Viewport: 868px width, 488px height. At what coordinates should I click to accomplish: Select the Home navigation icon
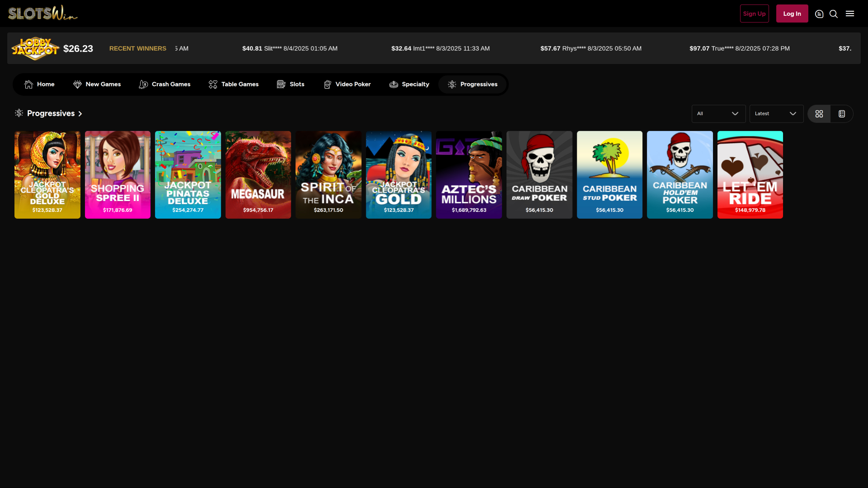coord(28,84)
